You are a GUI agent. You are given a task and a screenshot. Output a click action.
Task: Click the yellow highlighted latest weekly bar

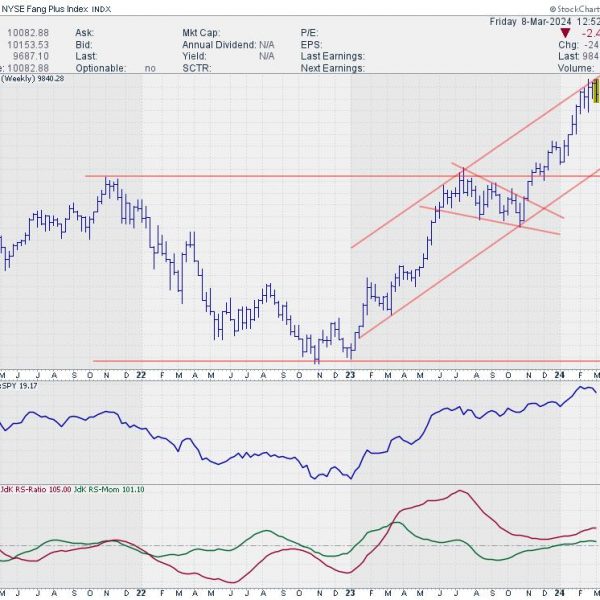click(x=596, y=91)
